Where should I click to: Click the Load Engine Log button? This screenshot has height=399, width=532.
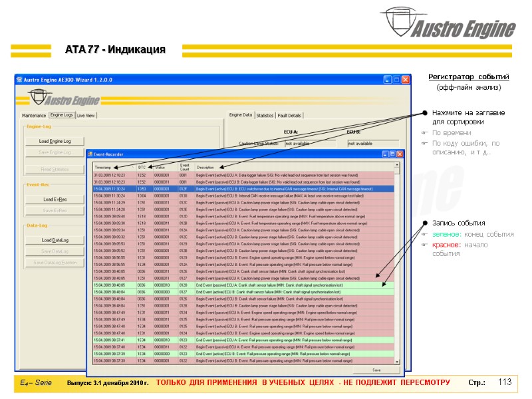click(55, 141)
